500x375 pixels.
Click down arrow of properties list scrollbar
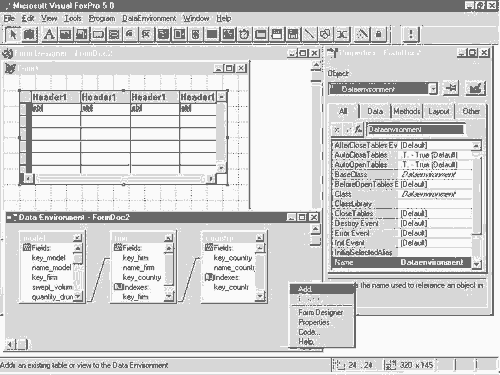(477, 264)
